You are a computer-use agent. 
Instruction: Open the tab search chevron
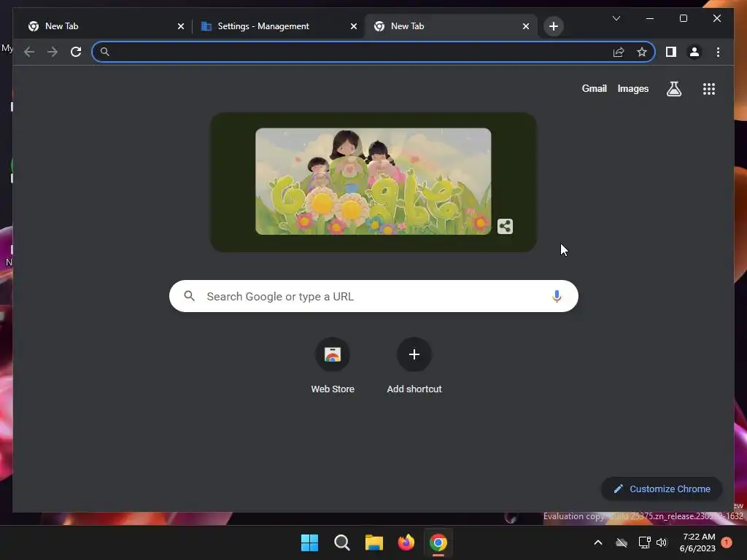616,18
